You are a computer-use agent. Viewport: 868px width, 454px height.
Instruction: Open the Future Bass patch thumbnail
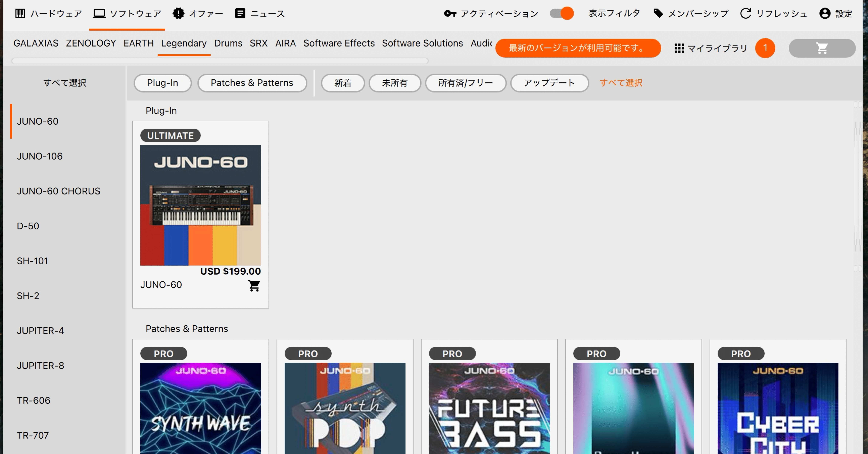[x=489, y=408]
